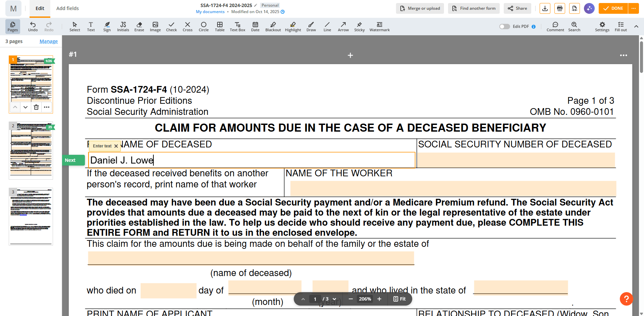Open the page 3 thumbnail
This screenshot has height=316, width=644.
click(x=31, y=217)
